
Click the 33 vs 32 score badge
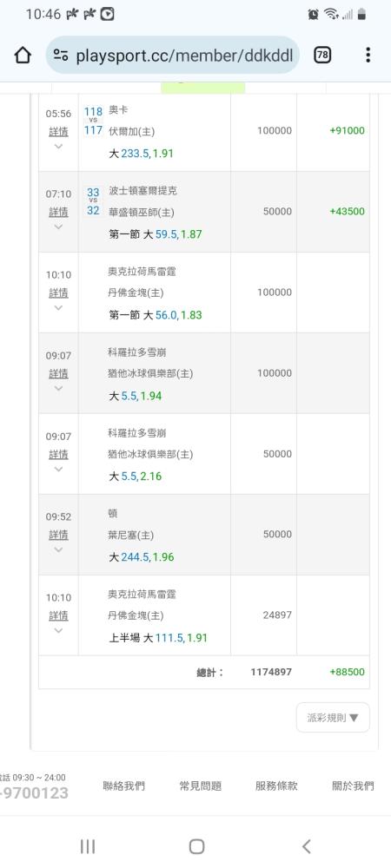93,201
